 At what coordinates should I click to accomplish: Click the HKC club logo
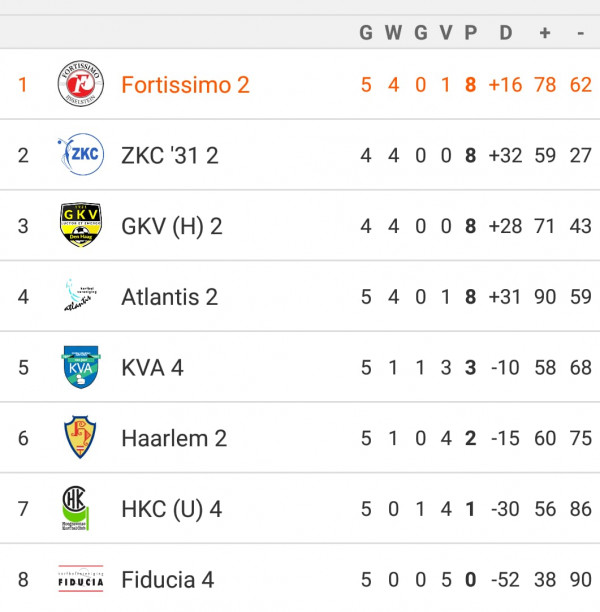[x=75, y=508]
